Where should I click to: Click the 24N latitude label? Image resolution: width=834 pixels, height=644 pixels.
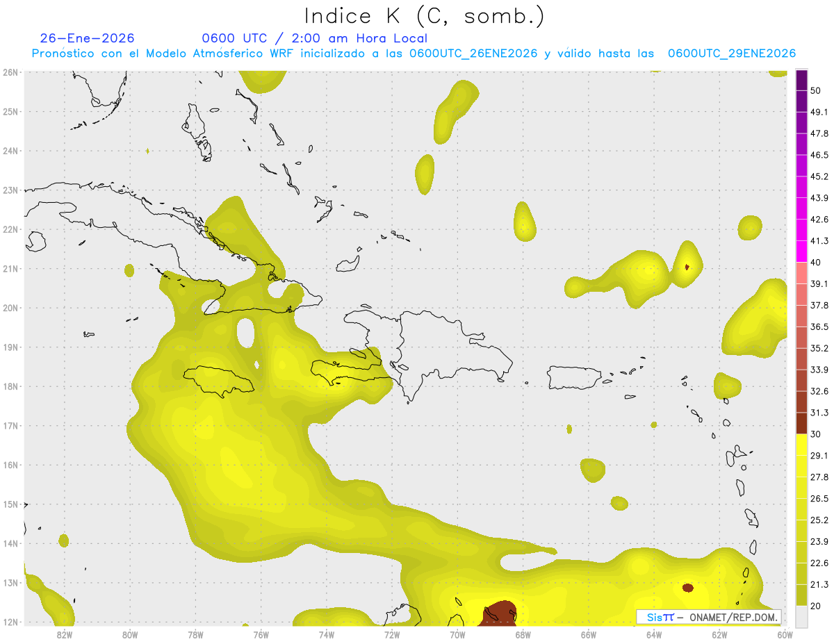point(10,151)
